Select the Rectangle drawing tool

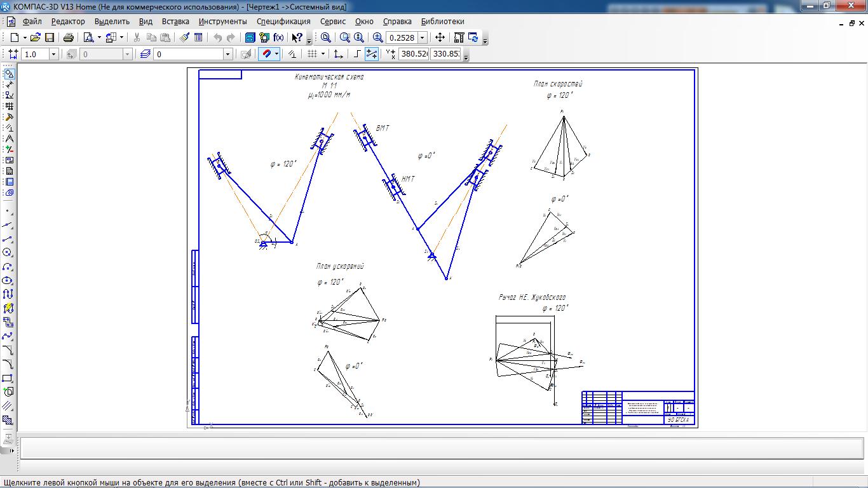[x=8, y=378]
